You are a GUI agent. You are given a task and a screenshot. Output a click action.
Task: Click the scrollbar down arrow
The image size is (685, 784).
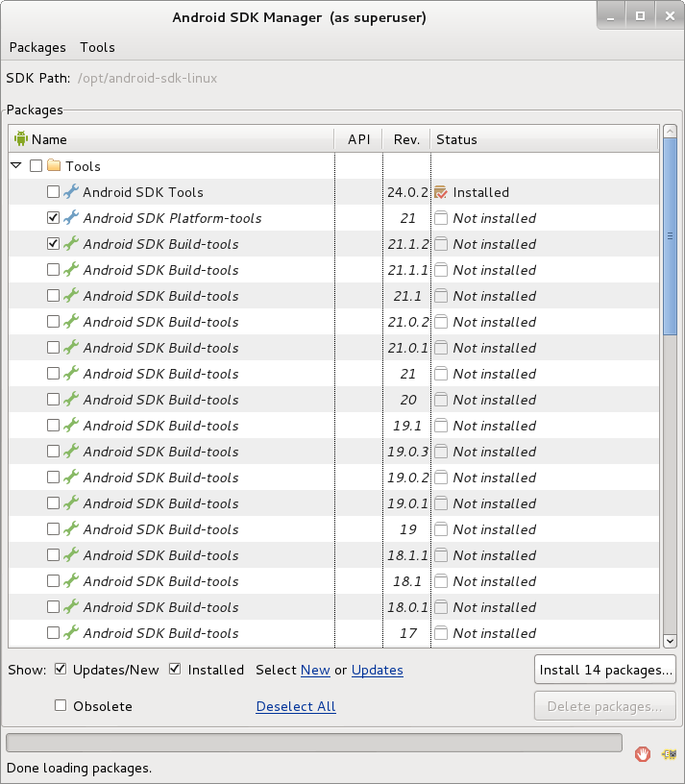pos(670,641)
